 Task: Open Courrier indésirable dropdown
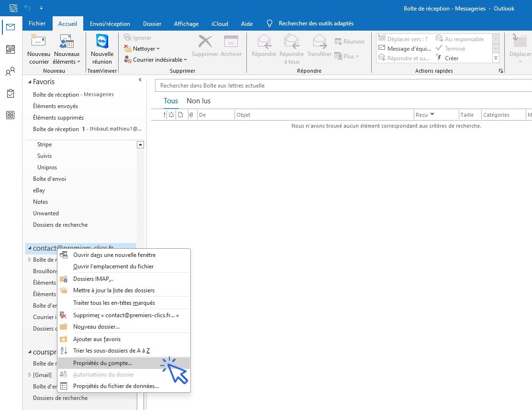click(155, 60)
